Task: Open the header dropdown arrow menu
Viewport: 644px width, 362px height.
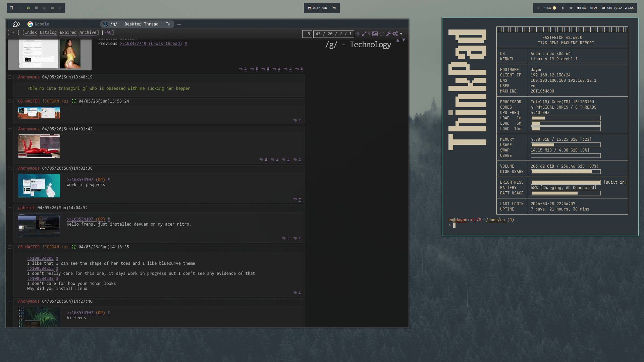Action: pos(401,34)
